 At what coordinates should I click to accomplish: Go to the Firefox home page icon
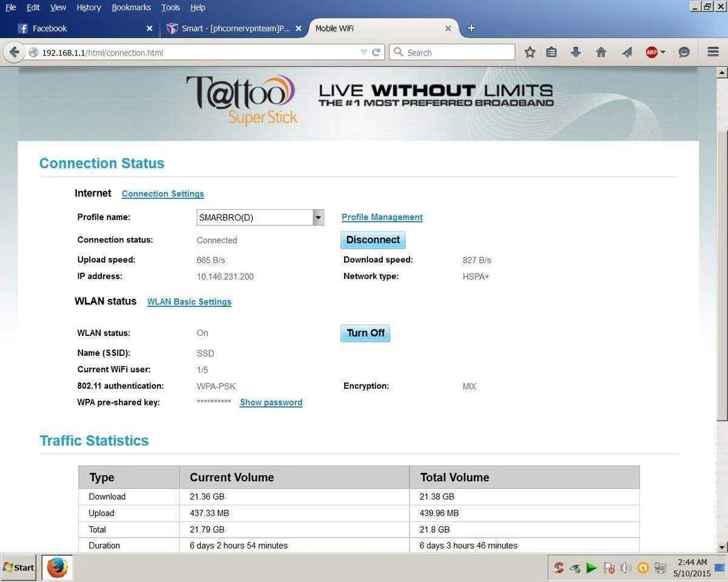(x=601, y=52)
